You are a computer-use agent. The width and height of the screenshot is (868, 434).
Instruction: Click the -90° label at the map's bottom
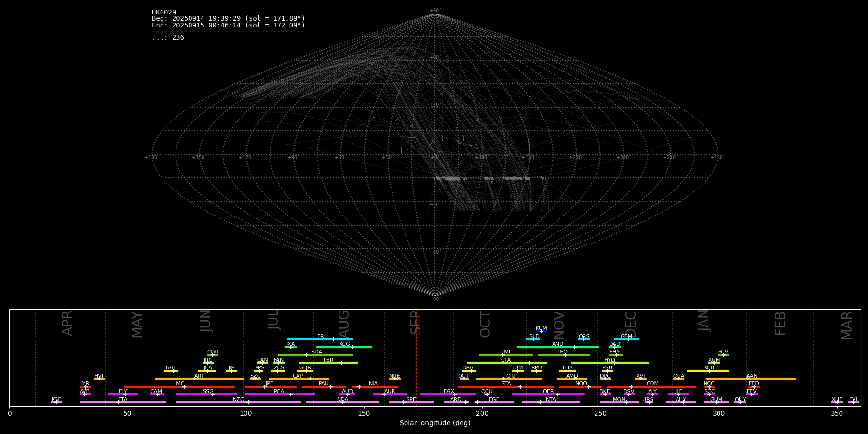point(435,299)
